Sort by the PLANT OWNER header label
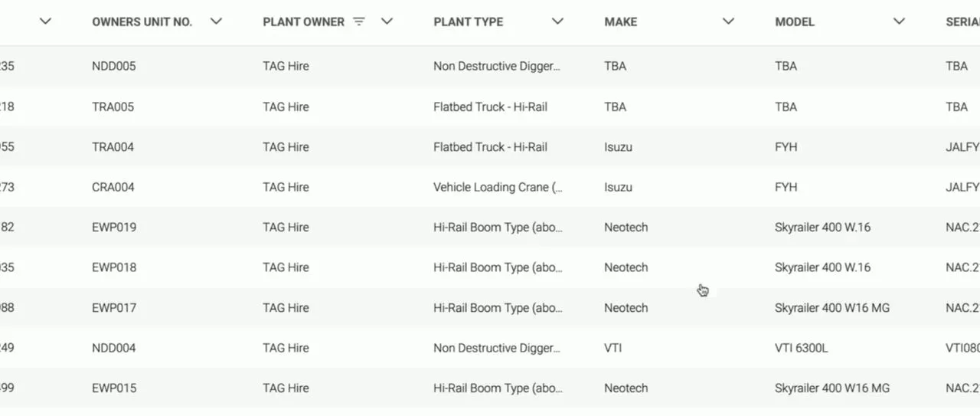Screen dimensions: 980x416 click(303, 21)
